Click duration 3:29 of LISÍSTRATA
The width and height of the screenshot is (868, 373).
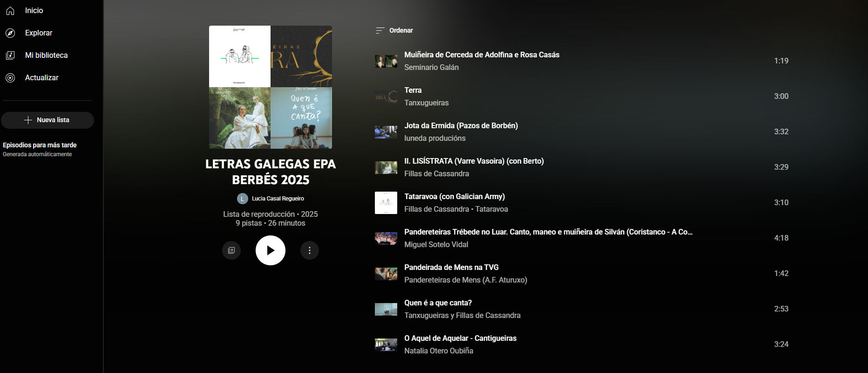(x=781, y=167)
